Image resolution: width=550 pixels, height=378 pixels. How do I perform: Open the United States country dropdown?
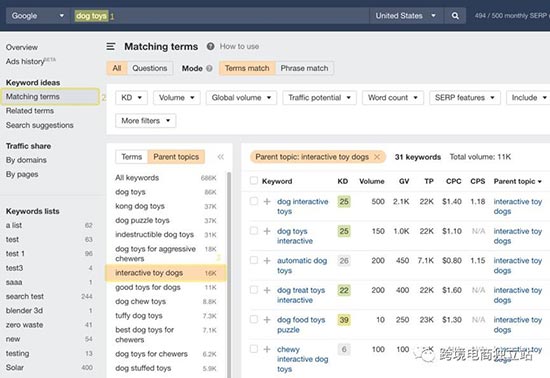406,16
